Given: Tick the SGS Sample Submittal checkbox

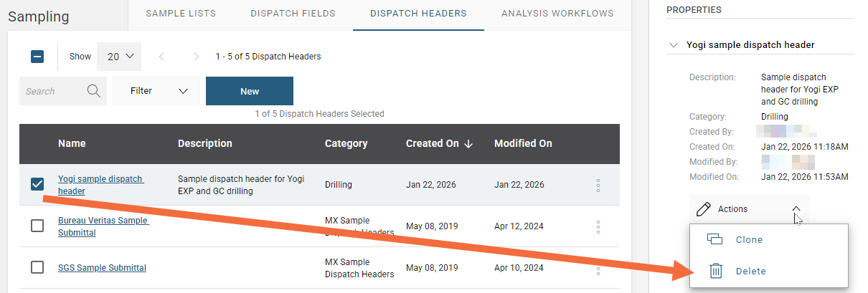Looking at the screenshot, I should point(38,267).
